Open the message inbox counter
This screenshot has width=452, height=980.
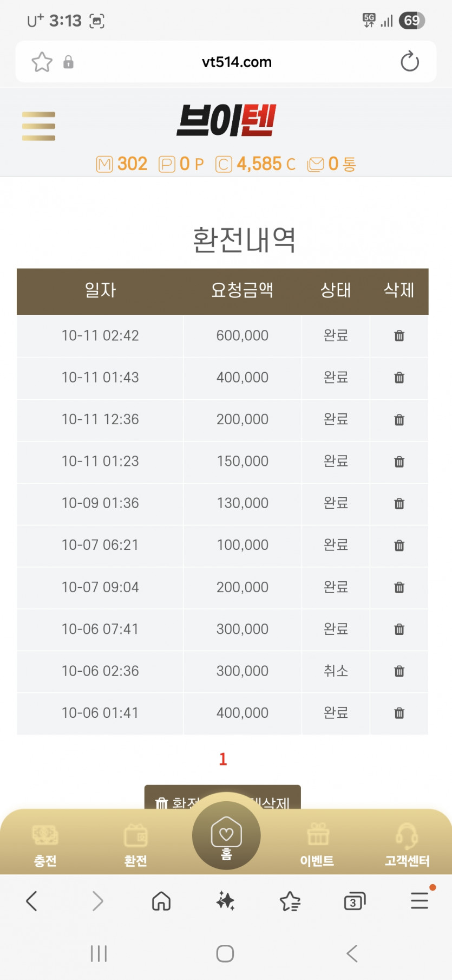tap(331, 164)
